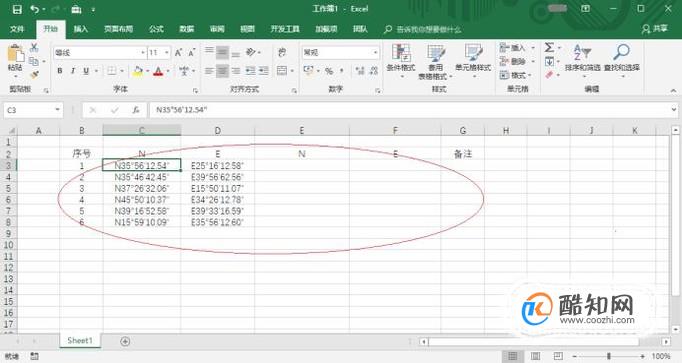Expand the font size dropdown
The height and width of the screenshot is (363, 682).
[167, 53]
